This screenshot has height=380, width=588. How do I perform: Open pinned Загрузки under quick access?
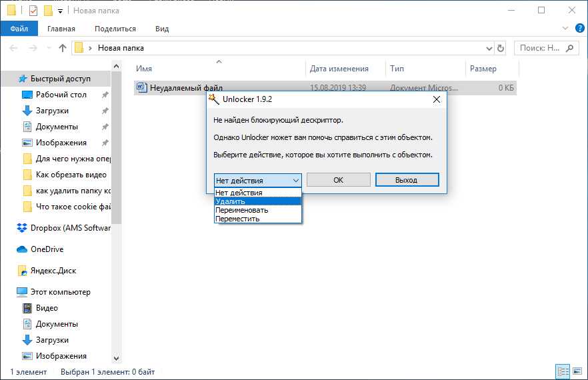click(52, 111)
